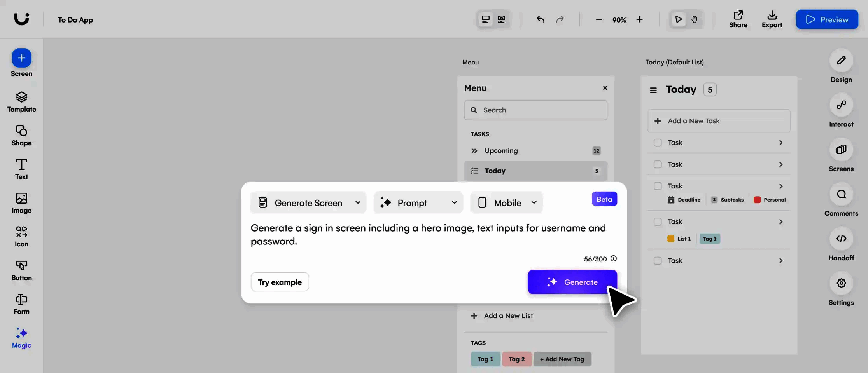868x373 pixels.
Task: Zoom out with the minus icon
Action: [x=599, y=19]
